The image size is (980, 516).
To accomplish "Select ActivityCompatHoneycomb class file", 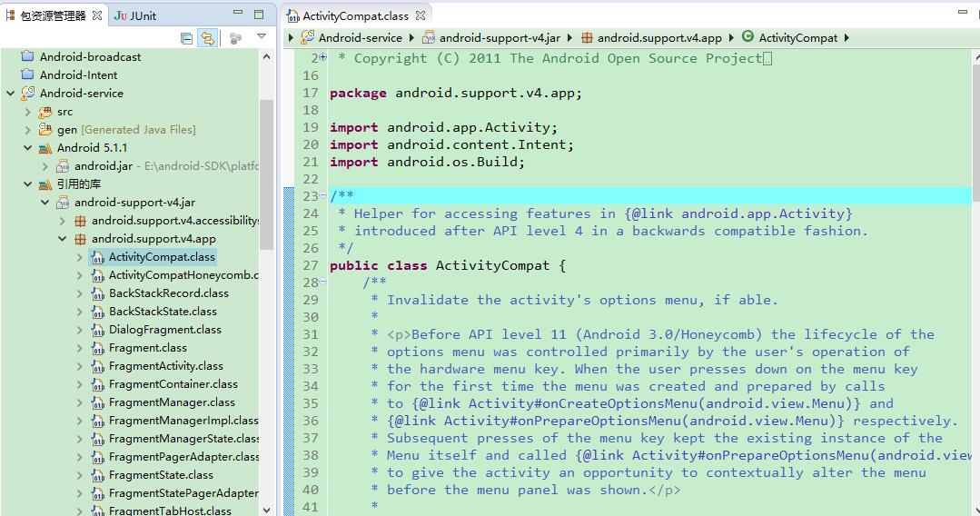I will pos(183,275).
